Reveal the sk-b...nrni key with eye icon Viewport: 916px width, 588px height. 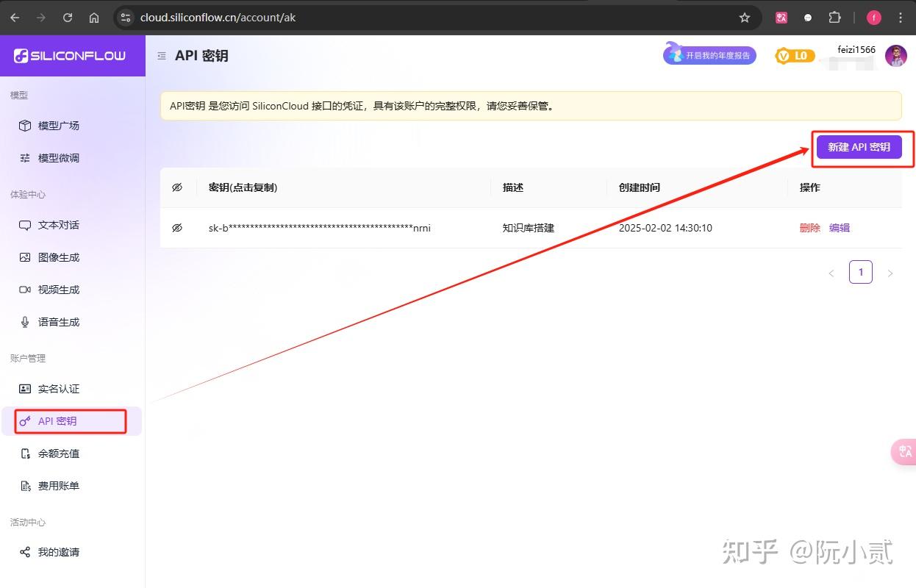[177, 228]
